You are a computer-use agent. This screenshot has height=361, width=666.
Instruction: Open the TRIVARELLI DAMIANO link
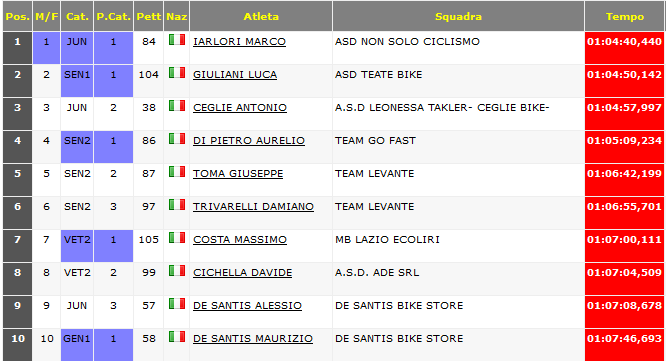[253, 207]
